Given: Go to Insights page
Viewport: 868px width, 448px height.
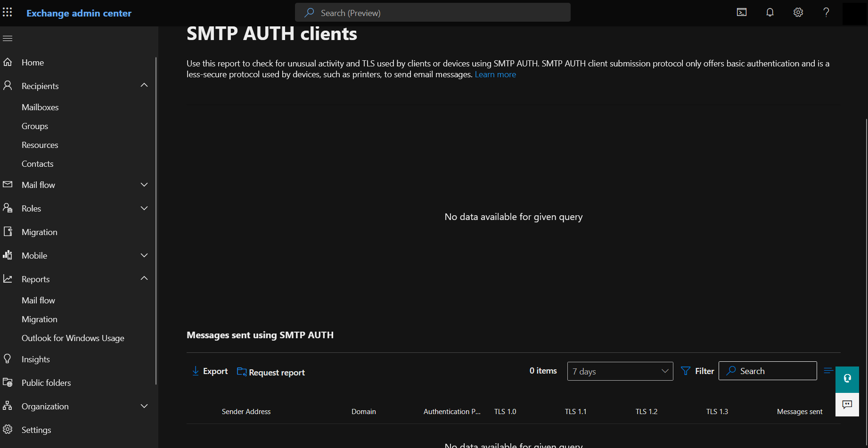Looking at the screenshot, I should tap(36, 359).
